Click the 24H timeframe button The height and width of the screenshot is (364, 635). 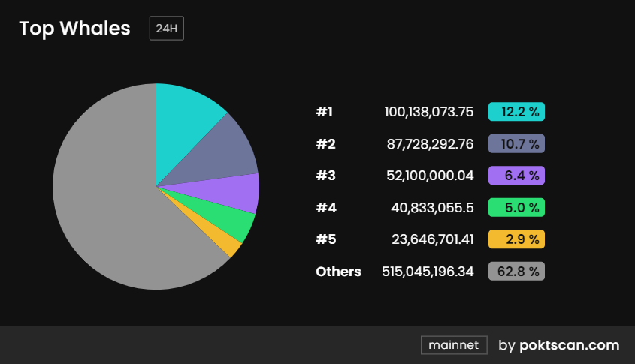coord(166,29)
